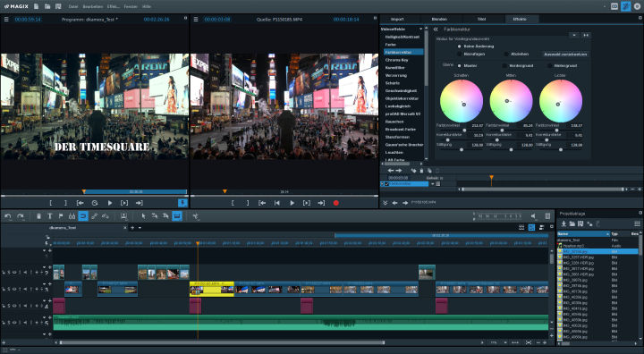Jump to range end in program monitor

point(140,203)
